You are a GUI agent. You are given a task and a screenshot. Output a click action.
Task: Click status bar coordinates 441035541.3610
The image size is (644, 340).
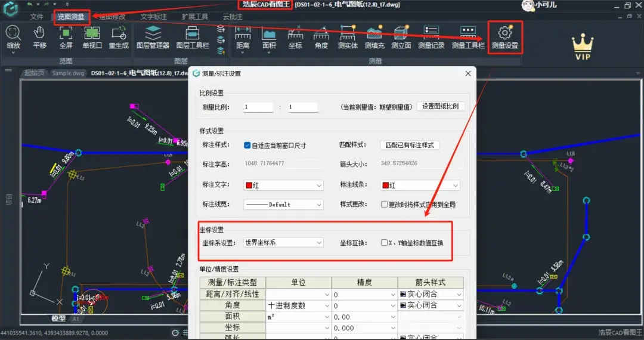[54, 333]
